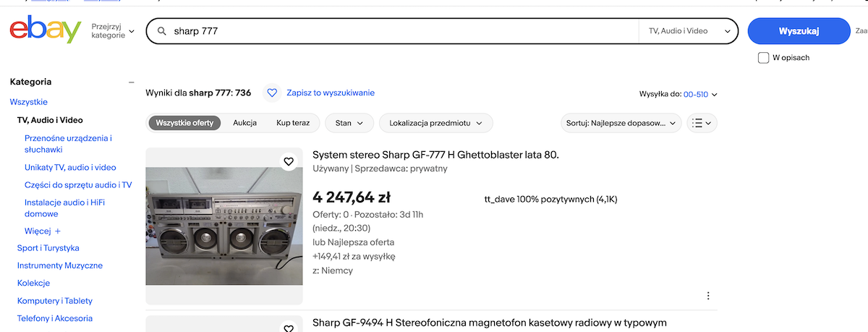Open Sport i Turystyka category
The image size is (868, 332).
click(48, 248)
